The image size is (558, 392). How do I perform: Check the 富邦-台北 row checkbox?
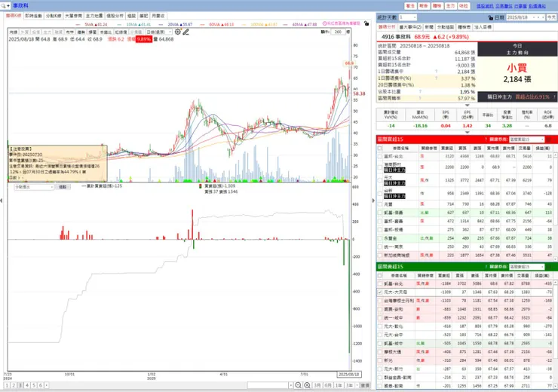coord(380,156)
